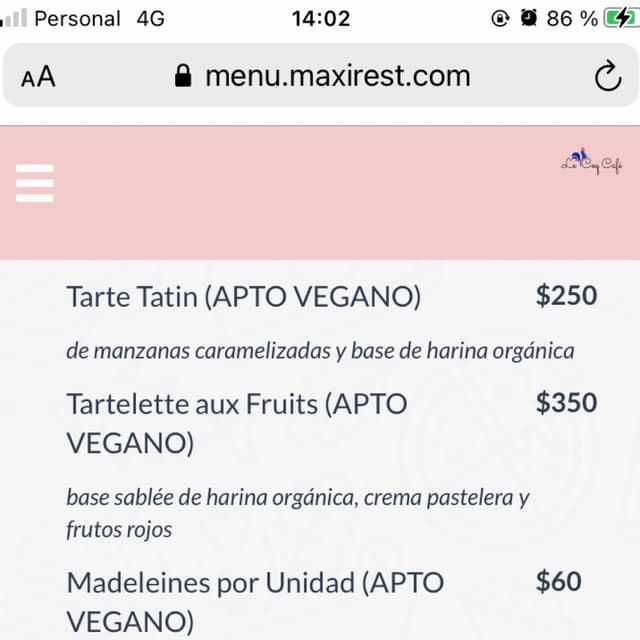Tap the 14:02 clock
640x640 pixels.
(x=321, y=19)
